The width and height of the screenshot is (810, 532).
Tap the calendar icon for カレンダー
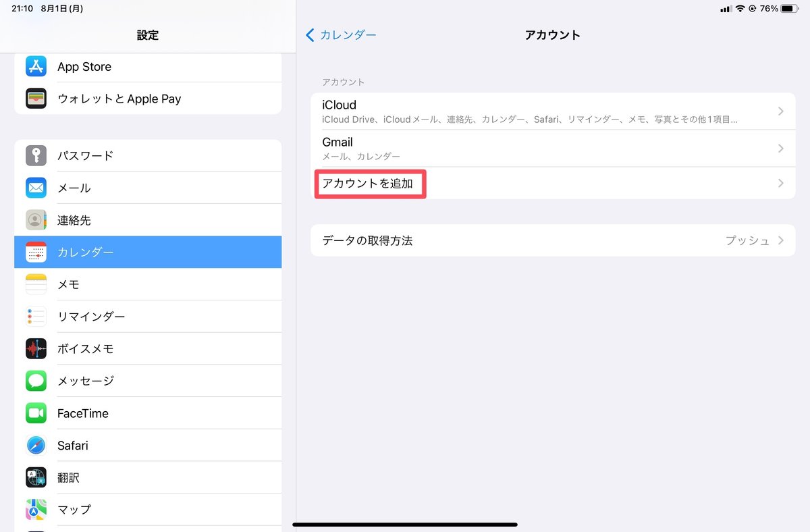click(x=36, y=252)
